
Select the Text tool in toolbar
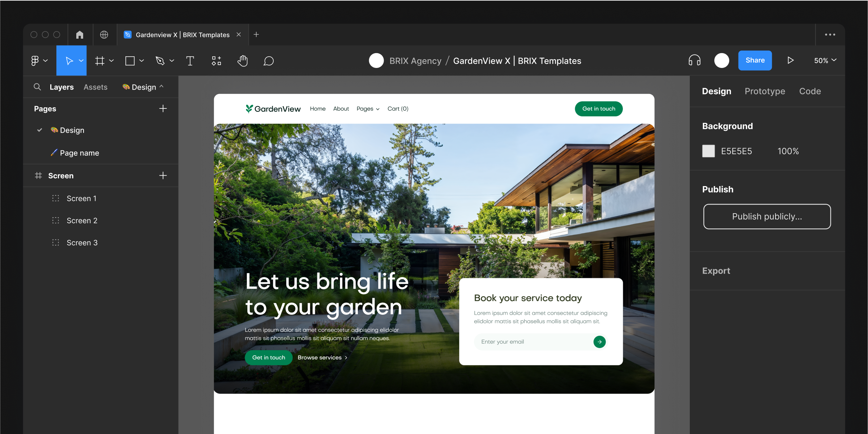click(x=190, y=60)
